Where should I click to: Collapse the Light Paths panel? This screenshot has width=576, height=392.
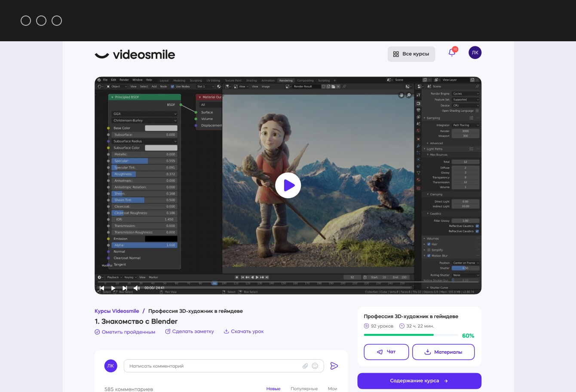pyautogui.click(x=433, y=149)
